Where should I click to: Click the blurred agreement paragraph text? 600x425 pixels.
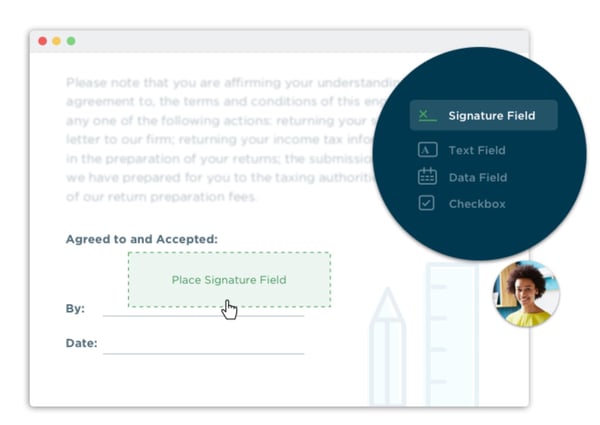(220, 140)
